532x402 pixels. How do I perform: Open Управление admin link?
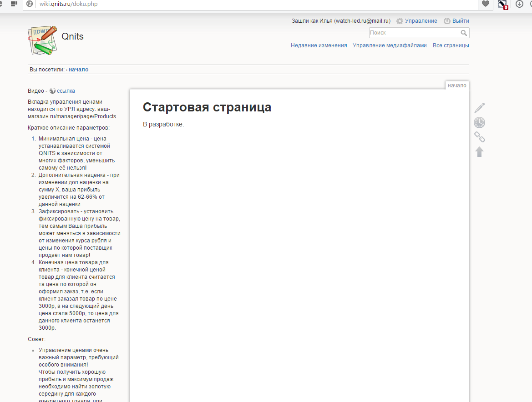point(421,21)
